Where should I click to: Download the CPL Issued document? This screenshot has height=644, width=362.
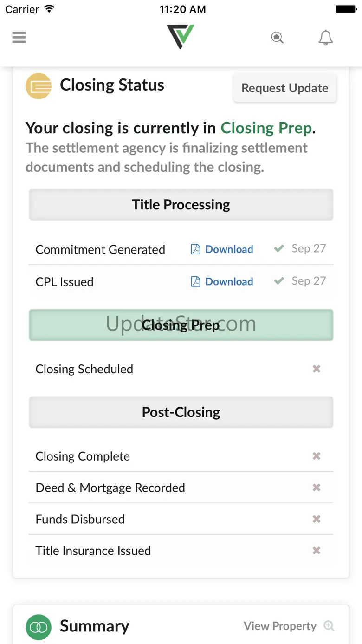(229, 282)
